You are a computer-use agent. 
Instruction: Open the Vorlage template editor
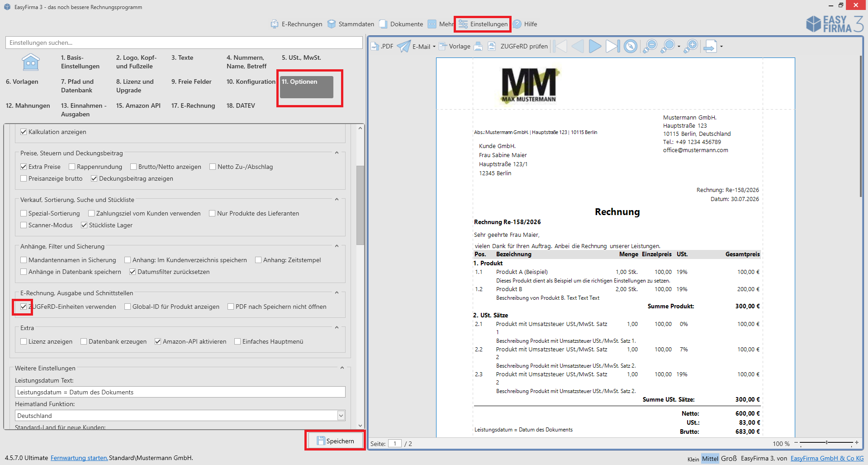(x=455, y=46)
